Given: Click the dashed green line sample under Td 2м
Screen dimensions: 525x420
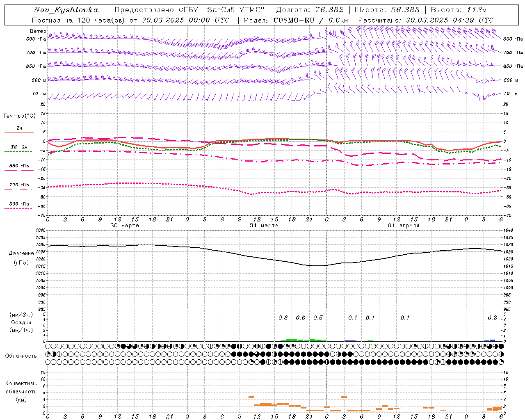Looking at the screenshot, I should (x=18, y=152).
